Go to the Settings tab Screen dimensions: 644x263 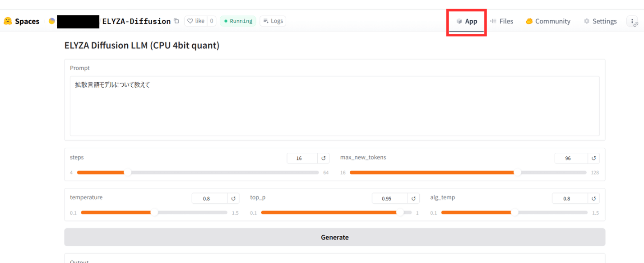point(600,21)
